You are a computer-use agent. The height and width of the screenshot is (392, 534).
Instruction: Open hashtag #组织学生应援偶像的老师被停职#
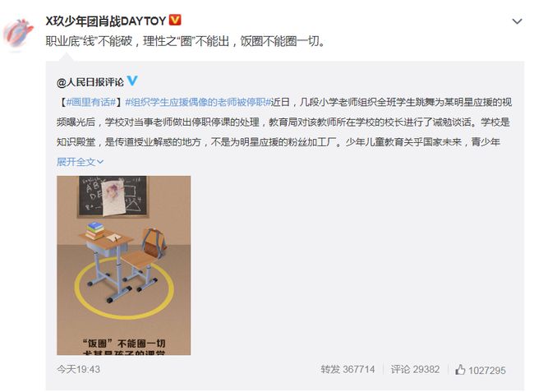[198, 102]
